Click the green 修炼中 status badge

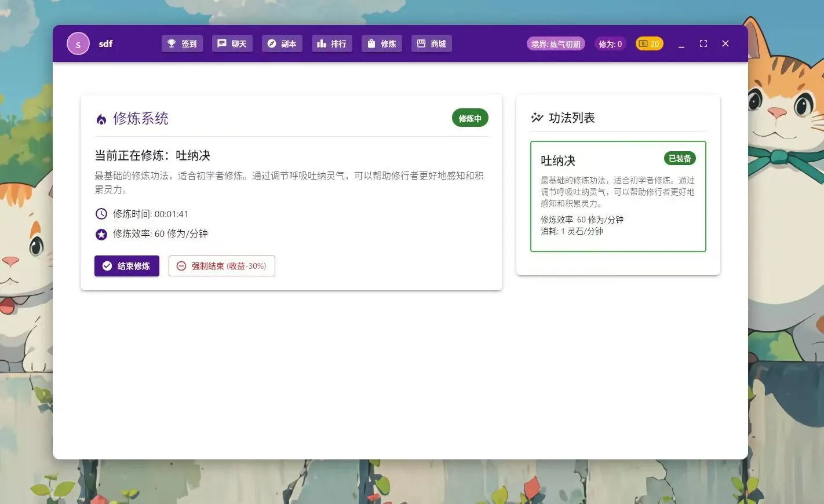coord(470,118)
